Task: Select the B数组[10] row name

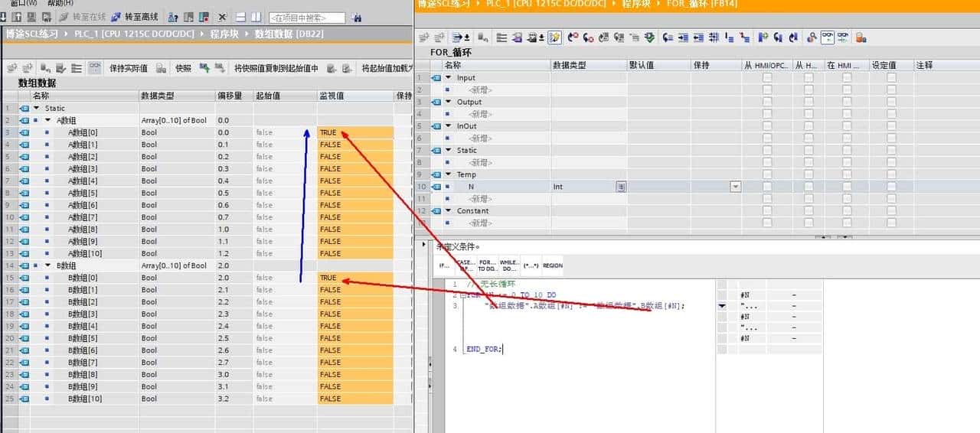Action: pyautogui.click(x=85, y=399)
